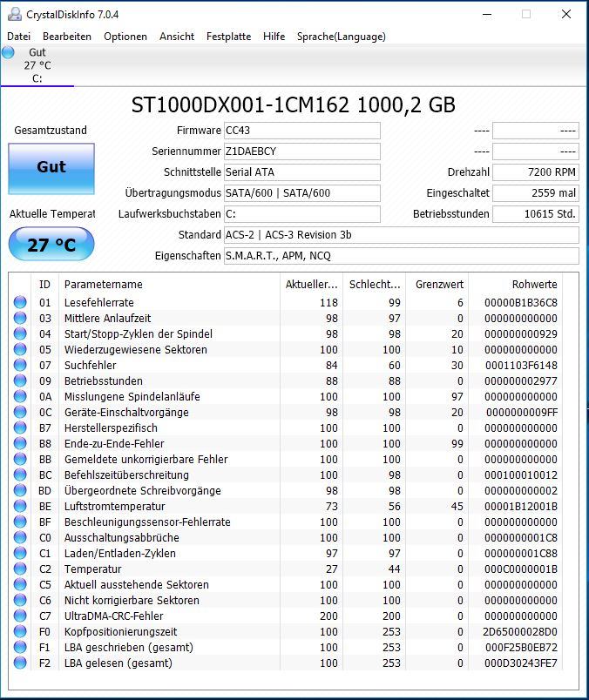Open the Bearbeiten menu
The image size is (589, 700).
tap(67, 37)
